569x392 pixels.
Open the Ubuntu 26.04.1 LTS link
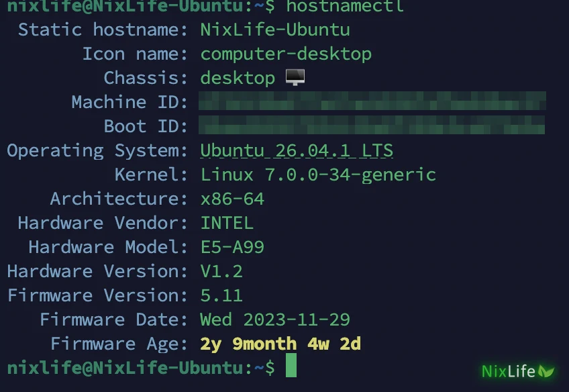297,150
